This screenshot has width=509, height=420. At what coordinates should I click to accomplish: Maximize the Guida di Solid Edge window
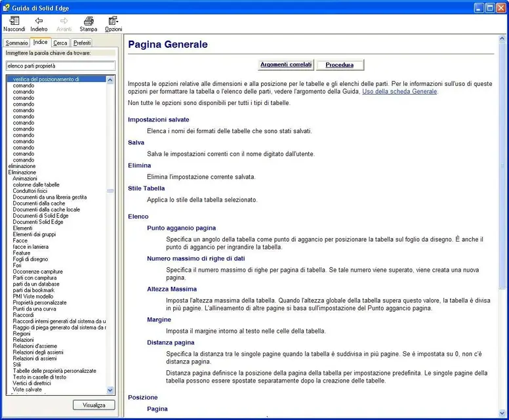click(x=490, y=8)
